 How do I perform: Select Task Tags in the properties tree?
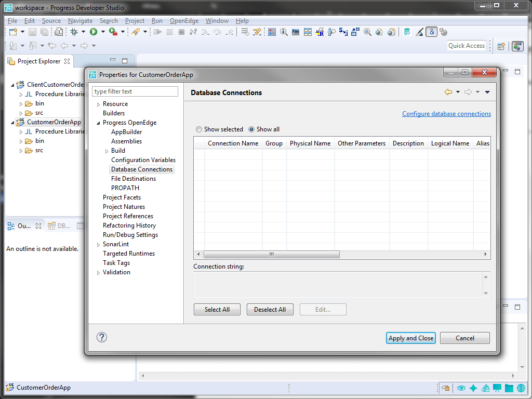(116, 263)
